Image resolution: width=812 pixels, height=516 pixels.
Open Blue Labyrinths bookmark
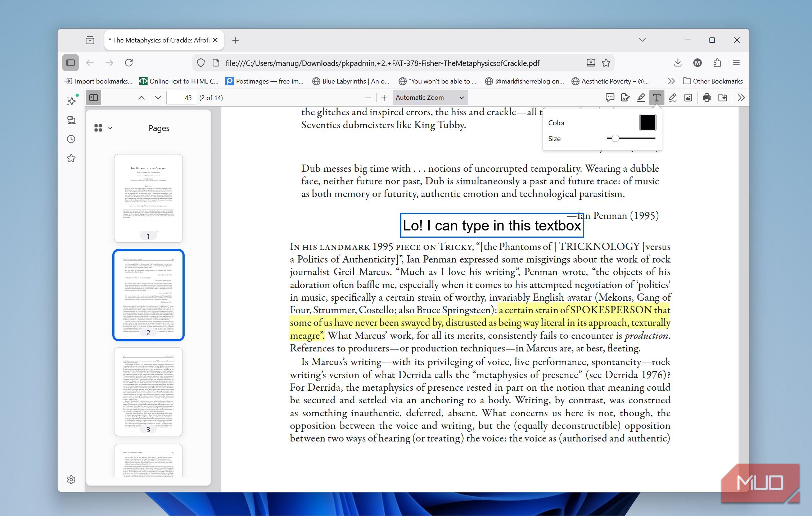pos(351,81)
